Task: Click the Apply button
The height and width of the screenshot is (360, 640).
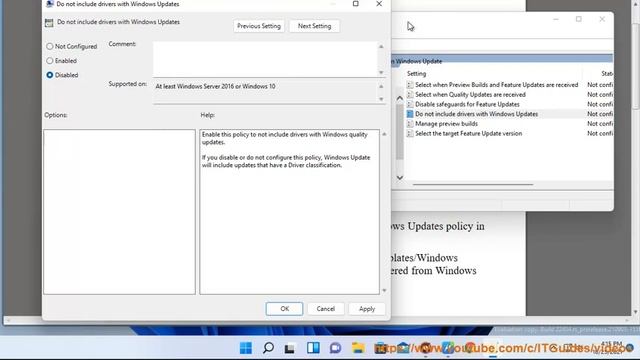Action: pyautogui.click(x=367, y=309)
